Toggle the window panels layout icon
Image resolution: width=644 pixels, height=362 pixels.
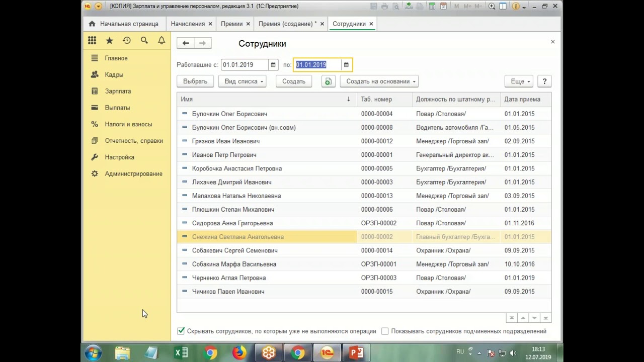tap(503, 7)
